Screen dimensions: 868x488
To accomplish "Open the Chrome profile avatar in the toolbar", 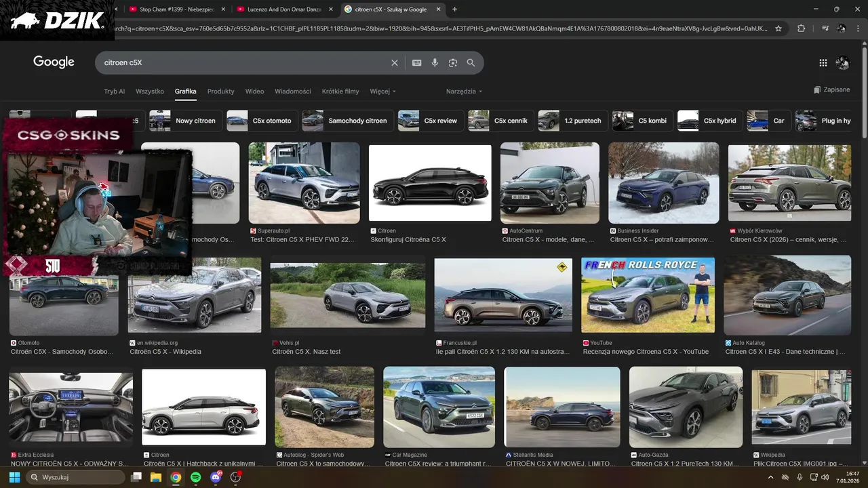I will coord(842,28).
